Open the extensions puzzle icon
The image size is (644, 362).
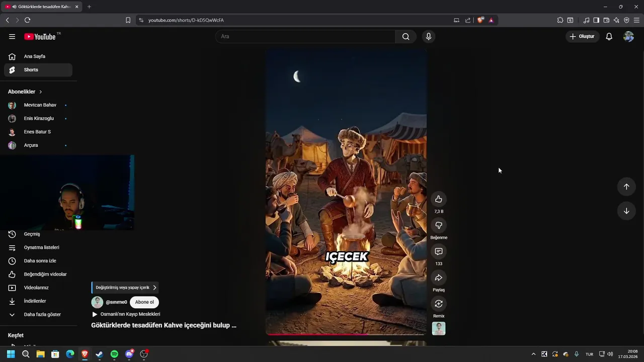click(x=560, y=20)
